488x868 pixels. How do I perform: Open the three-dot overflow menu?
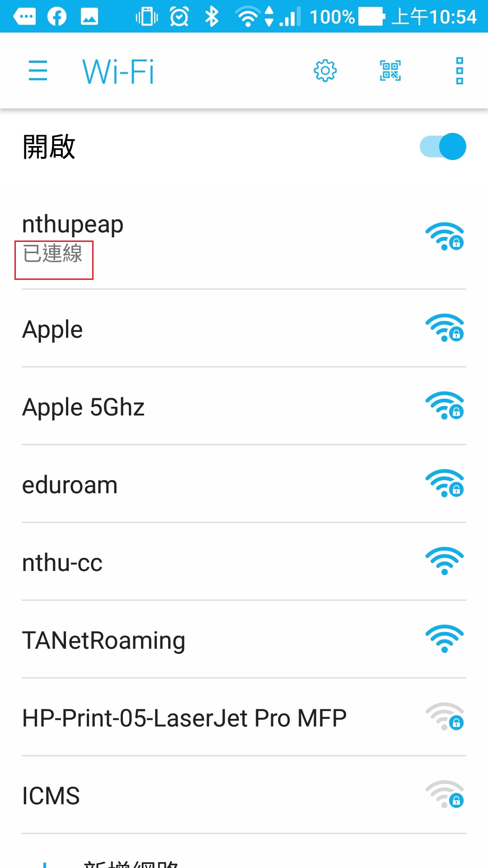[x=460, y=71]
